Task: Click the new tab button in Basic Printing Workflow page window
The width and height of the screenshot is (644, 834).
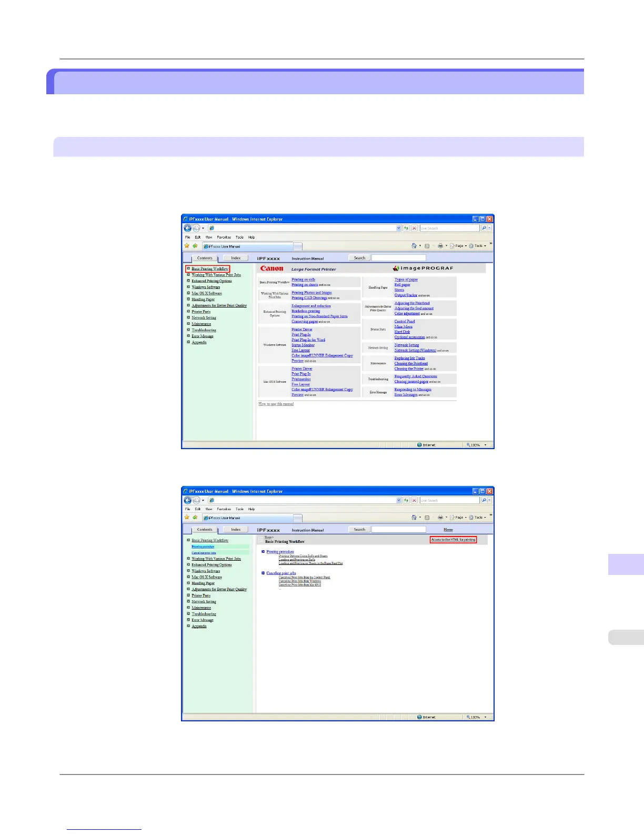Action: pyautogui.click(x=298, y=518)
